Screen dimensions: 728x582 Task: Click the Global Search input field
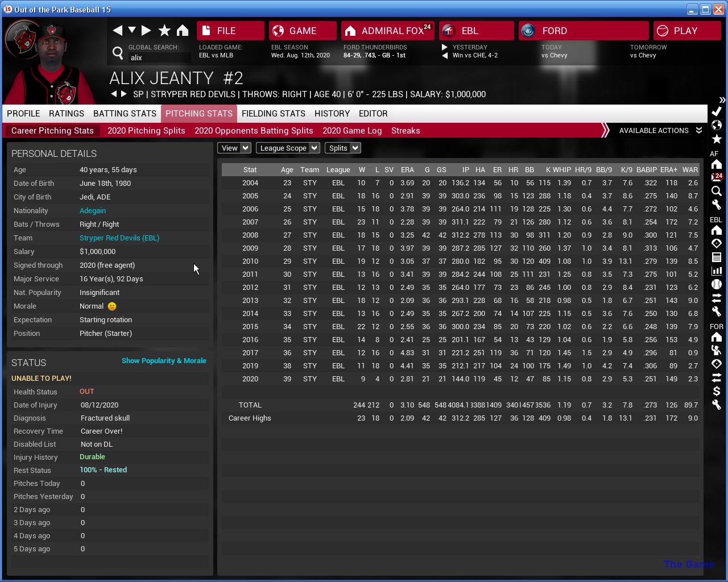tap(160, 57)
